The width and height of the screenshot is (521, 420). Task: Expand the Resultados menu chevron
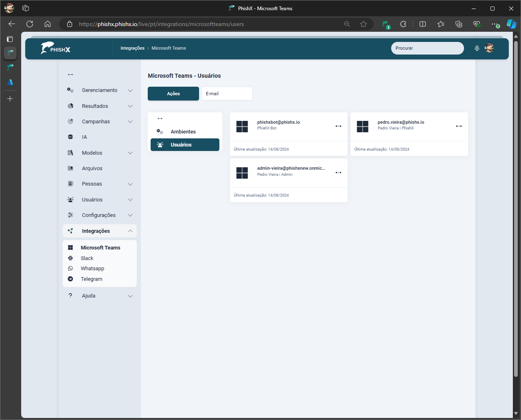click(130, 106)
